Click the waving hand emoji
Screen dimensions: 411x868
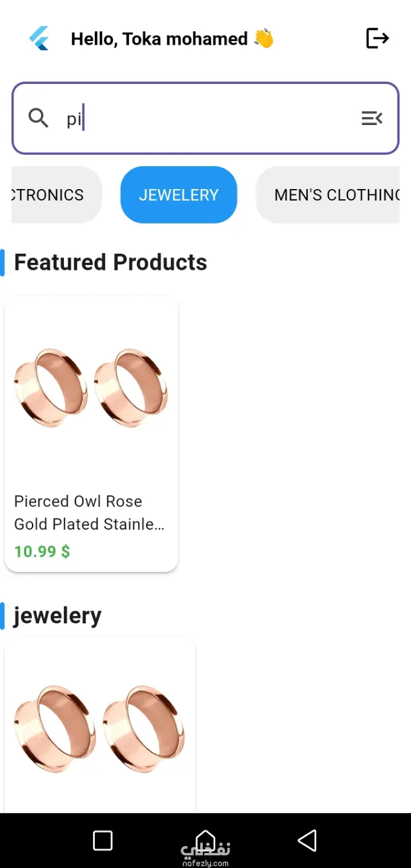pos(264,39)
